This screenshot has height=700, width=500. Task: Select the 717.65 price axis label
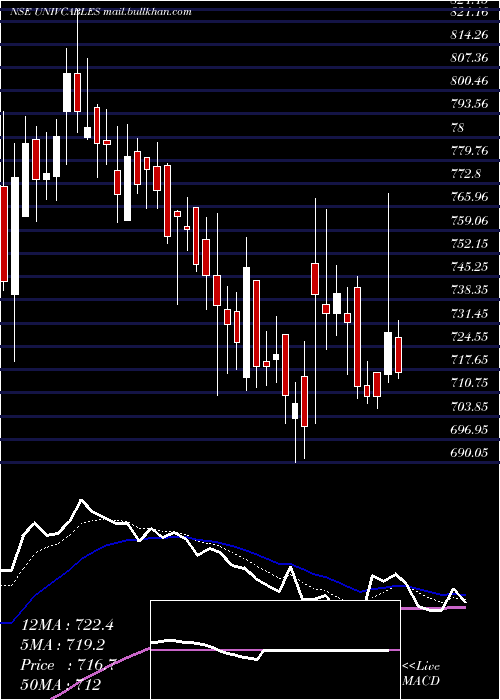click(469, 360)
